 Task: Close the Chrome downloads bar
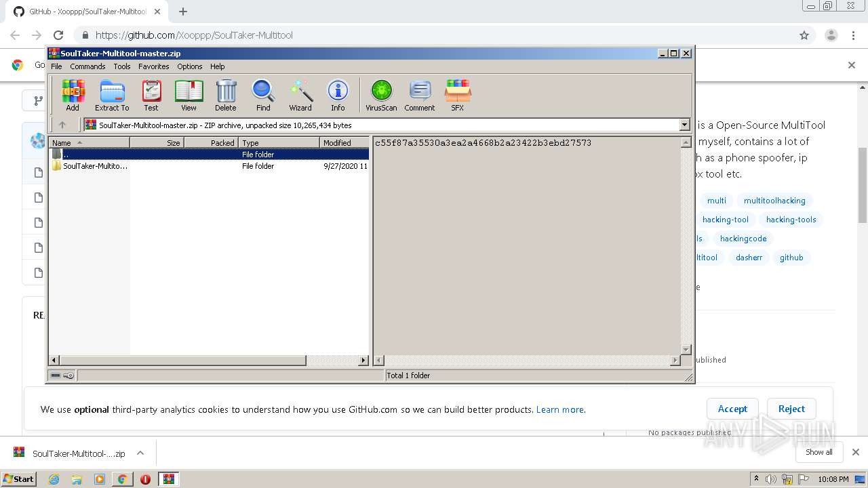[855, 452]
